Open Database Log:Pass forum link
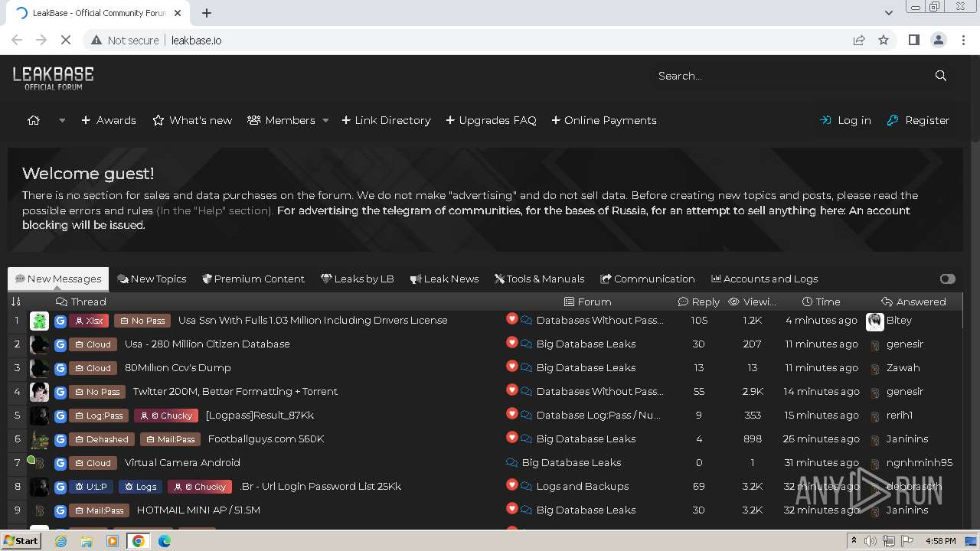This screenshot has height=551, width=980. point(598,415)
